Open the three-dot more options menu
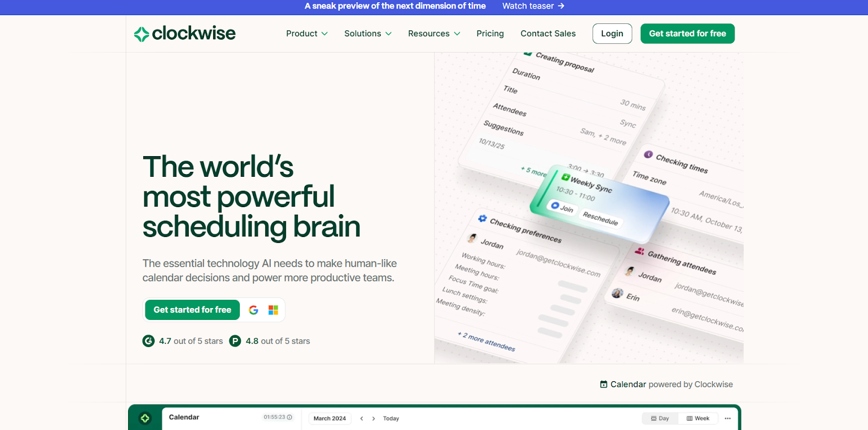Screen dimensions: 868x430 tap(727, 419)
